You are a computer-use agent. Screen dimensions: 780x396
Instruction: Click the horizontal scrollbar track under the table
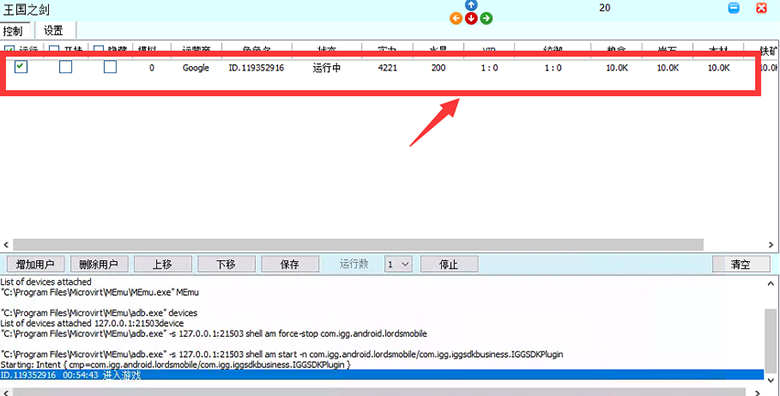click(x=358, y=245)
